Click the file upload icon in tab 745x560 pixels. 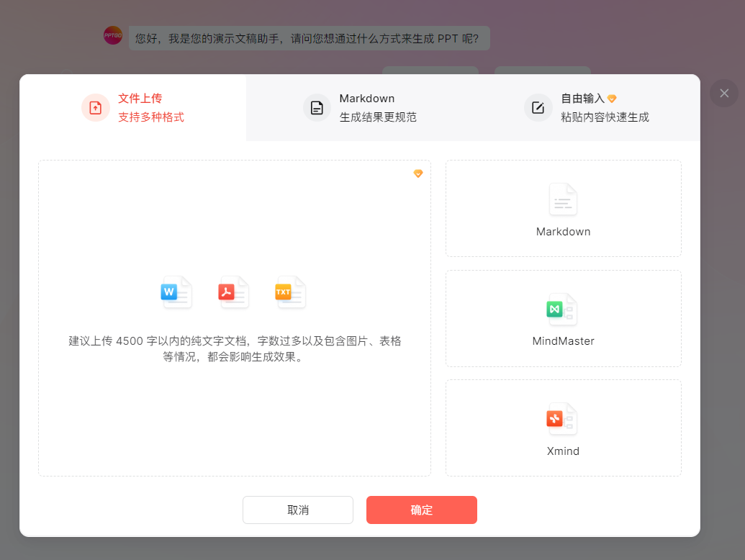96,108
